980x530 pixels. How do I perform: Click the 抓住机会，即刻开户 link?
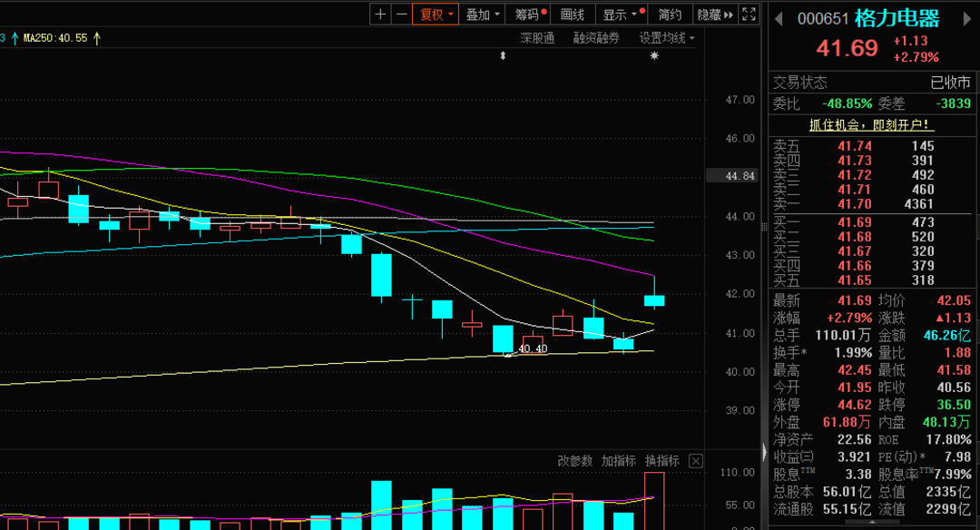871,125
